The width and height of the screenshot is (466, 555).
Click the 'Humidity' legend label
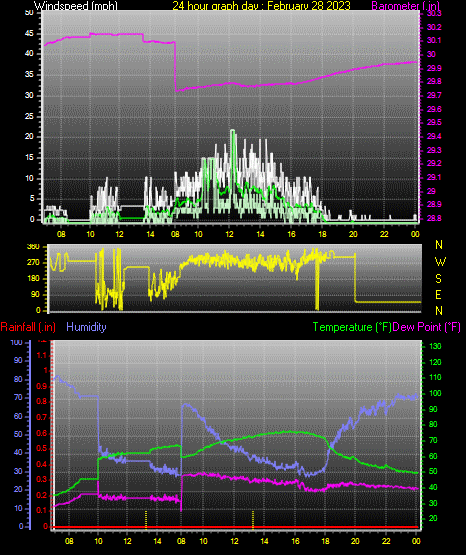pos(86,327)
